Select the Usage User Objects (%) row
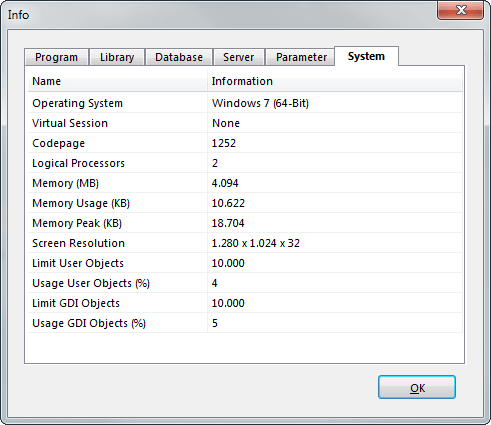This screenshot has height=425, width=491. pos(245,283)
